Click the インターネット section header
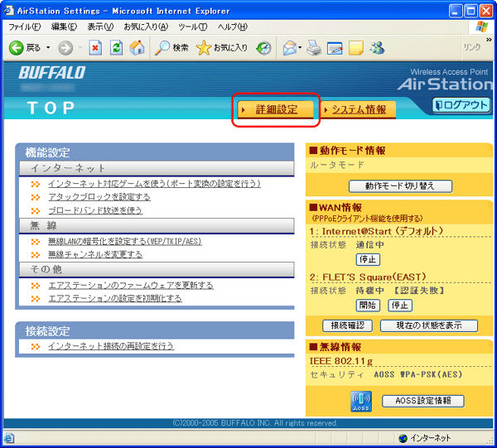 [x=157, y=168]
